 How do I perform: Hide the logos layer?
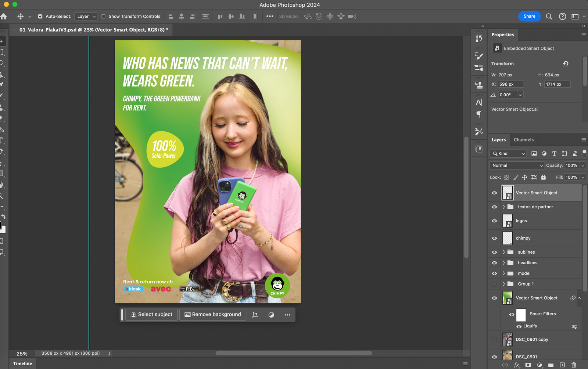(x=494, y=221)
